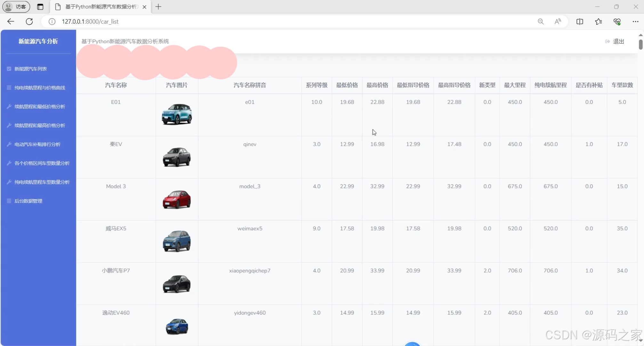Open a new browser tab
The image size is (644, 346).
click(x=158, y=7)
